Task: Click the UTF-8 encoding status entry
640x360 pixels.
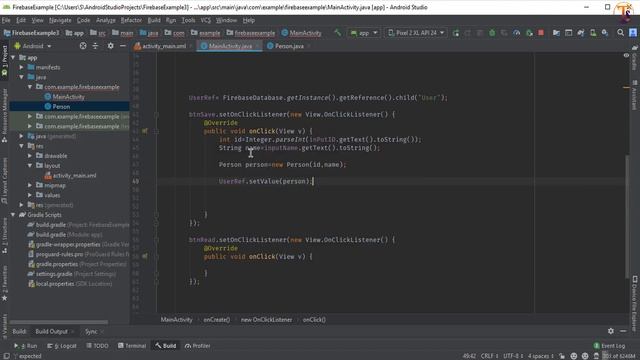Action: pos(513,356)
